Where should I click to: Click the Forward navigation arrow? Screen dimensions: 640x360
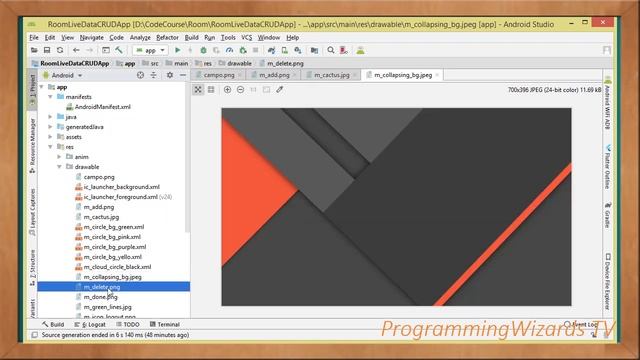89,50
